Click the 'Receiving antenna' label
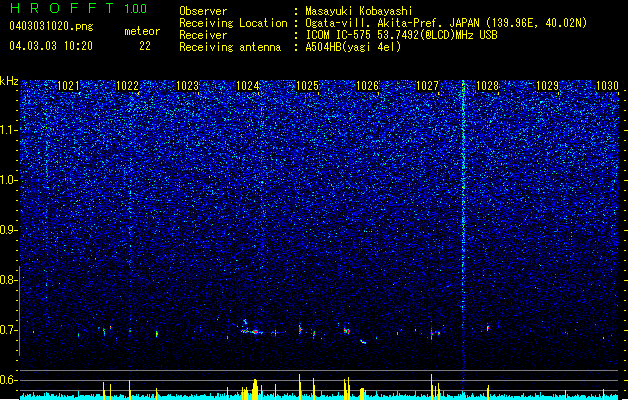This screenshot has height=400, width=629. (x=230, y=47)
